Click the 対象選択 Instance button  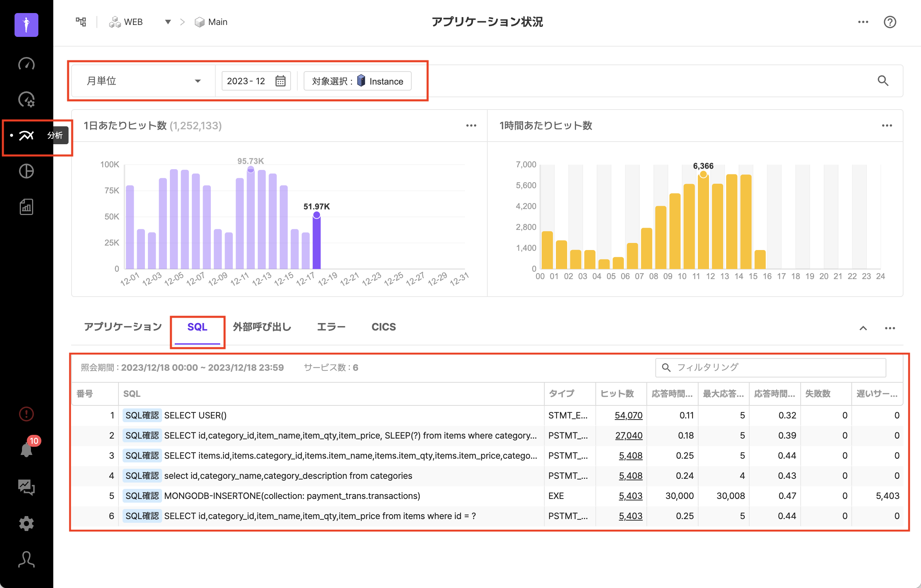coord(357,81)
